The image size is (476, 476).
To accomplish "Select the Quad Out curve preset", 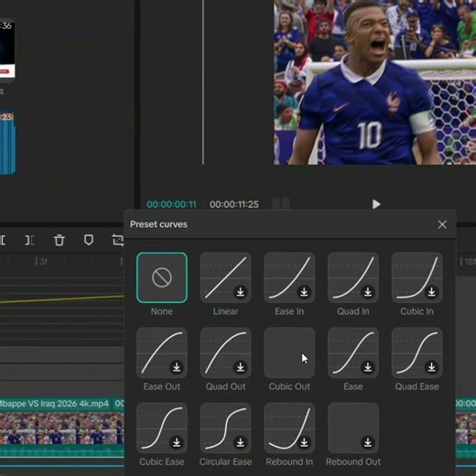I will [225, 353].
